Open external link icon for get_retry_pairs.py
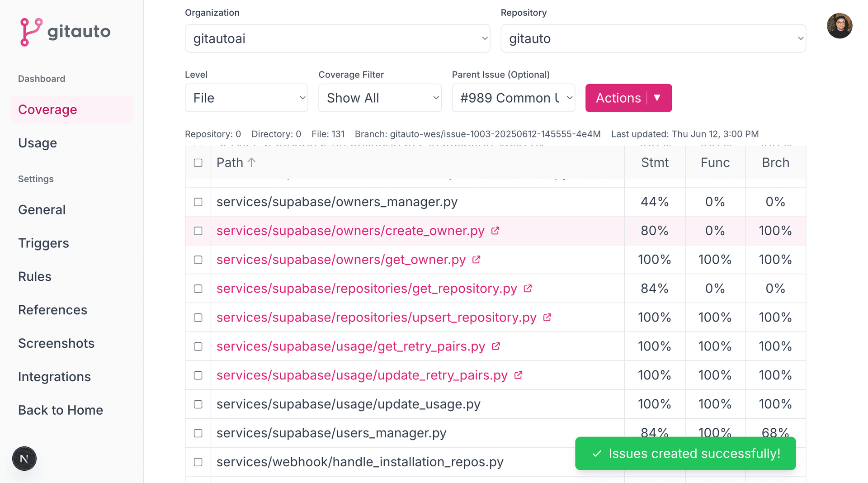This screenshot has width=868, height=483. (x=496, y=346)
